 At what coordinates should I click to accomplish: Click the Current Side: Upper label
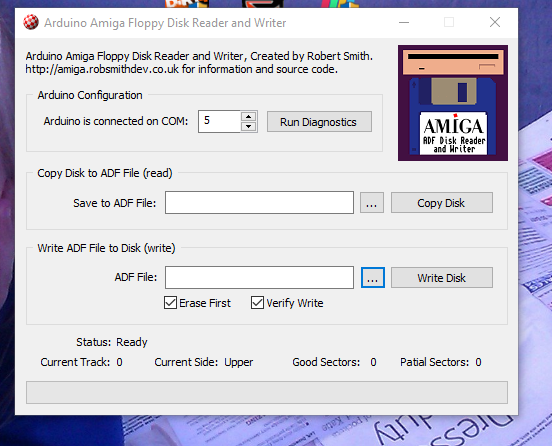[203, 362]
